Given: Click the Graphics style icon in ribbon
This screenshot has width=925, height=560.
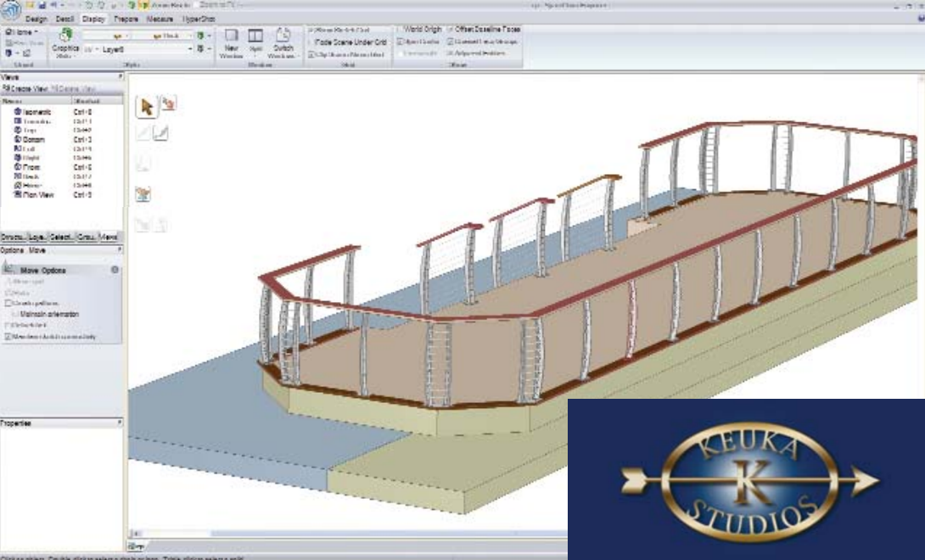Looking at the screenshot, I should [x=65, y=37].
